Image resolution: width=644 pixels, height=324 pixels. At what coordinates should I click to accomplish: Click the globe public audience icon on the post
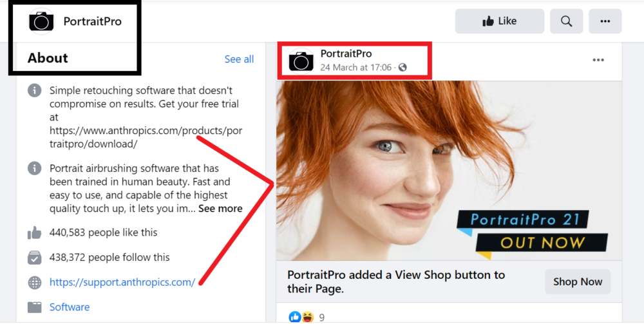[x=402, y=68]
